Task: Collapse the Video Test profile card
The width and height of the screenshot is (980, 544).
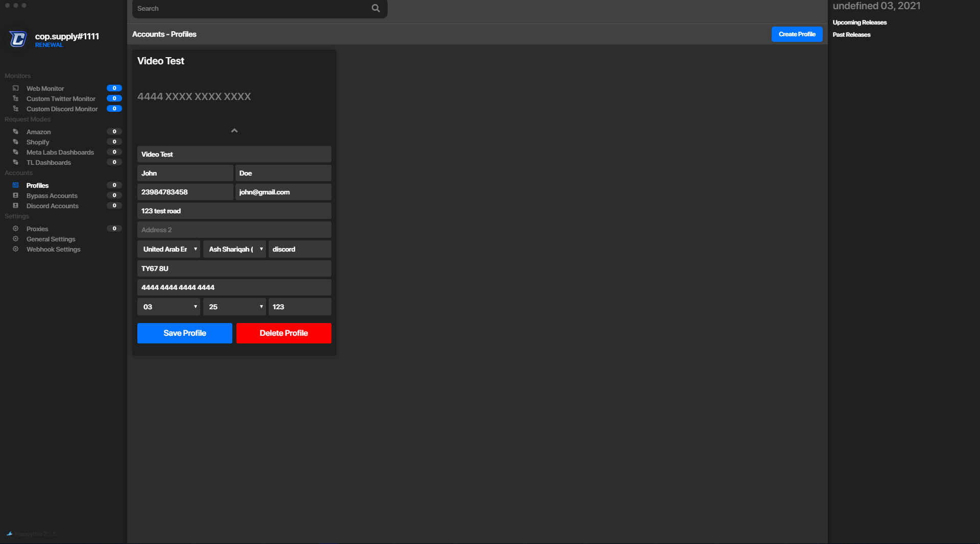Action: pyautogui.click(x=234, y=131)
